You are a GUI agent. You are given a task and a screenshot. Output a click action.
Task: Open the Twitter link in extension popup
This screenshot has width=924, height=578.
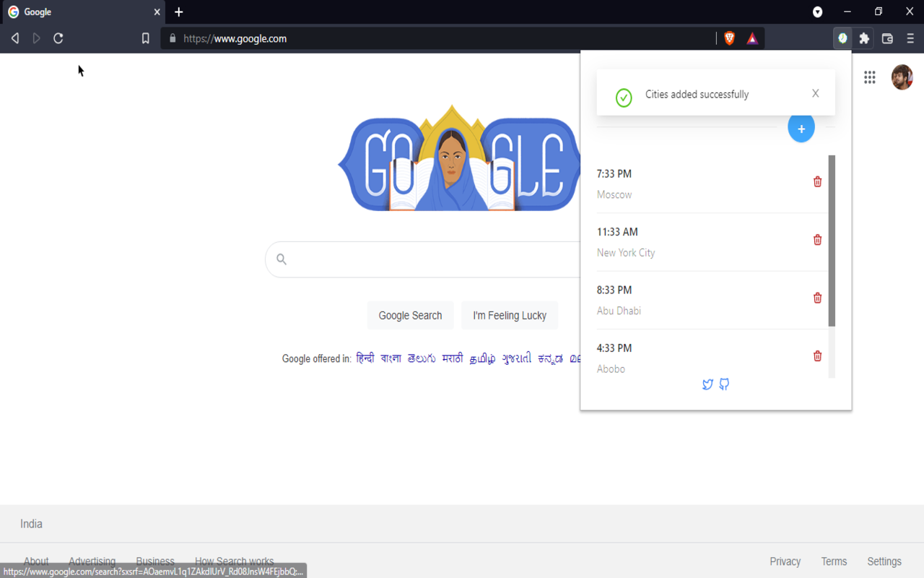coord(707,384)
